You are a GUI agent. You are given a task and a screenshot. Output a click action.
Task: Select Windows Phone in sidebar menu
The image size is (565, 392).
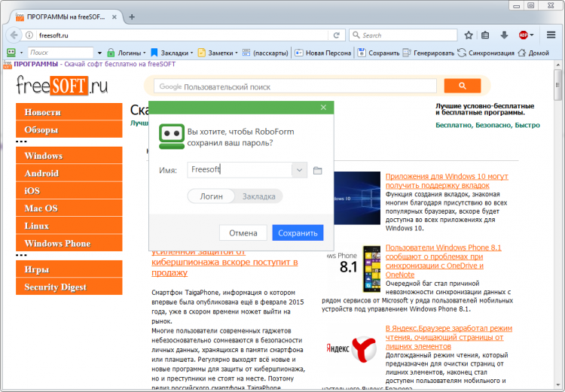69,243
